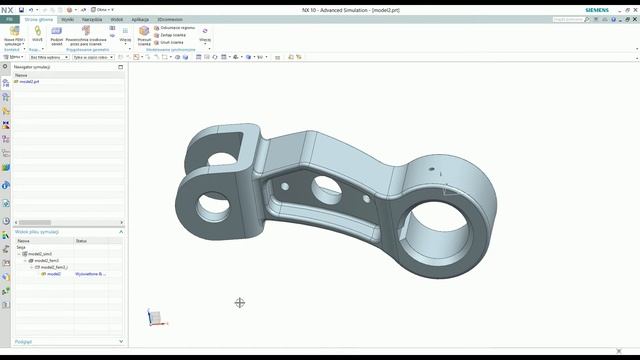Click the Przesuń ściankę cube icon
The image size is (640, 360).
(144, 31)
